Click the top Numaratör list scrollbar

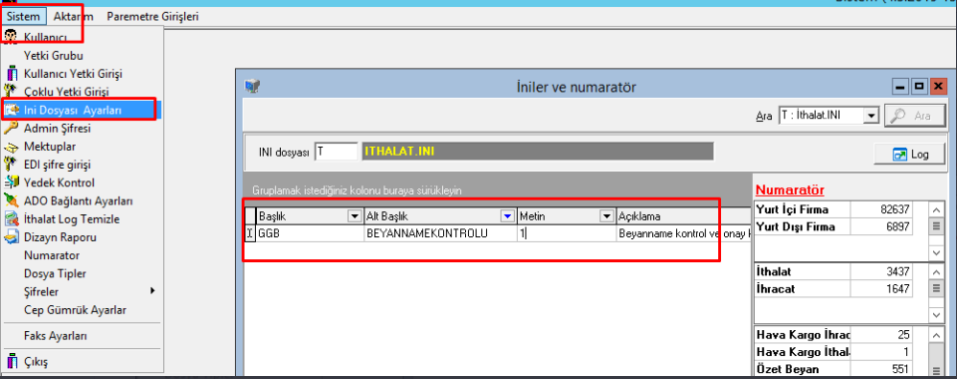point(936,231)
